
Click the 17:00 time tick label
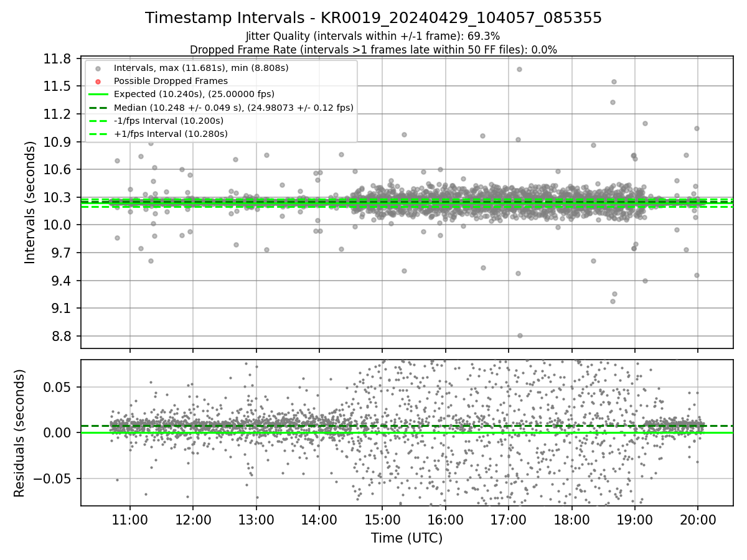click(x=509, y=520)
